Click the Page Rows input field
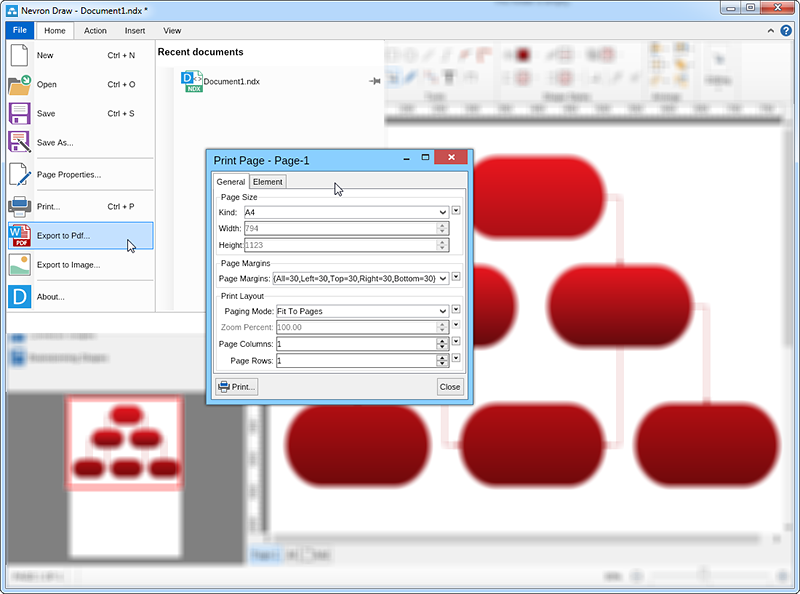This screenshot has width=800, height=594. tap(356, 361)
